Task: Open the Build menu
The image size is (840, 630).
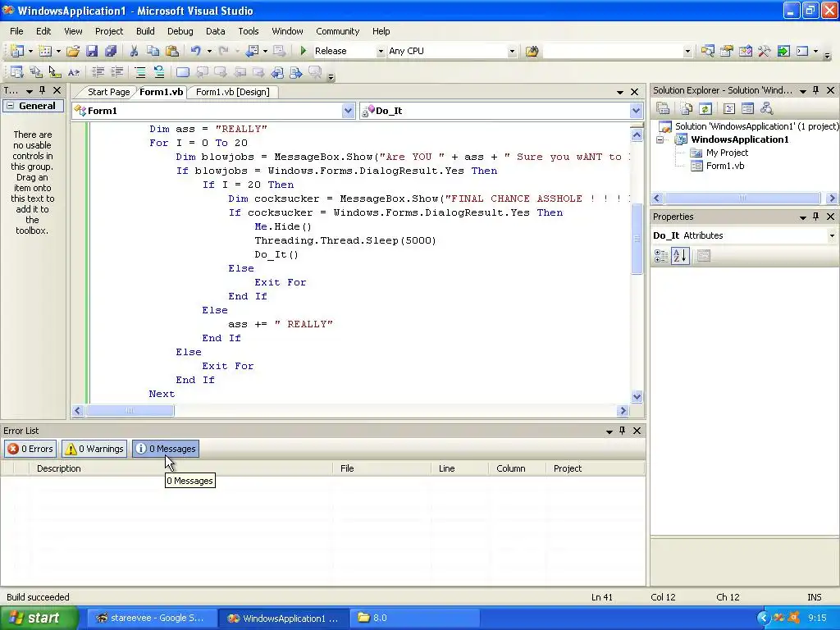Action: click(x=145, y=31)
